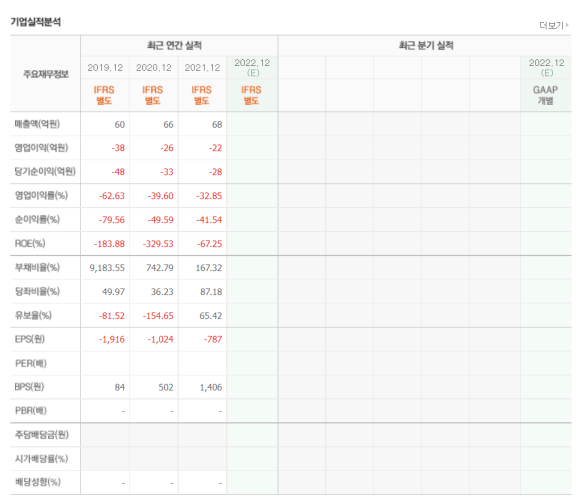Open the 더보기 link
This screenshot has width=580, height=502.
553,25
